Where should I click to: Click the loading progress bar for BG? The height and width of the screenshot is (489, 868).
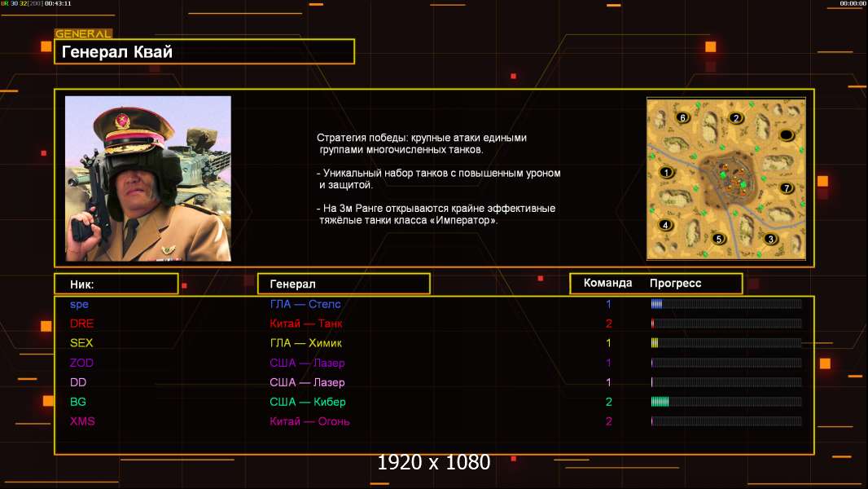[726, 402]
